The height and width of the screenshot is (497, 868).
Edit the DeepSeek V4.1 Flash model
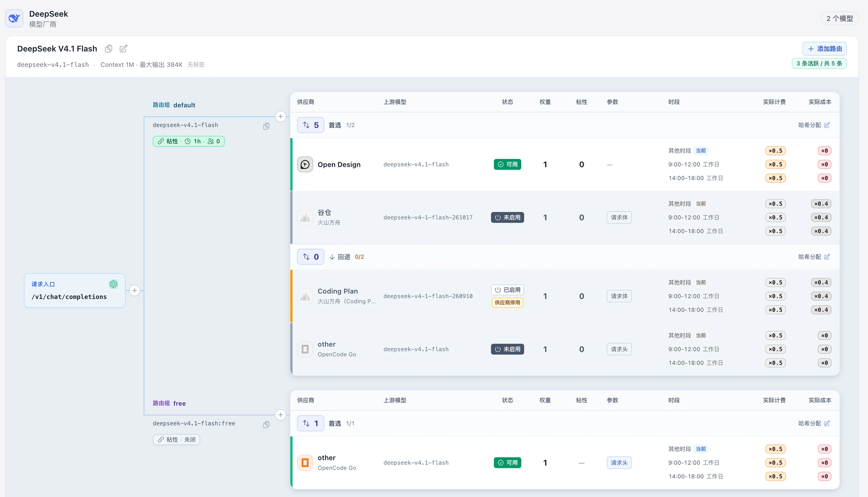tap(123, 49)
